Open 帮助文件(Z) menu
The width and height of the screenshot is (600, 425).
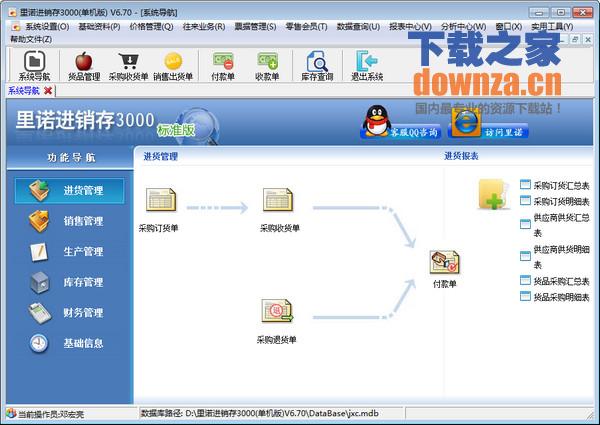[31, 39]
